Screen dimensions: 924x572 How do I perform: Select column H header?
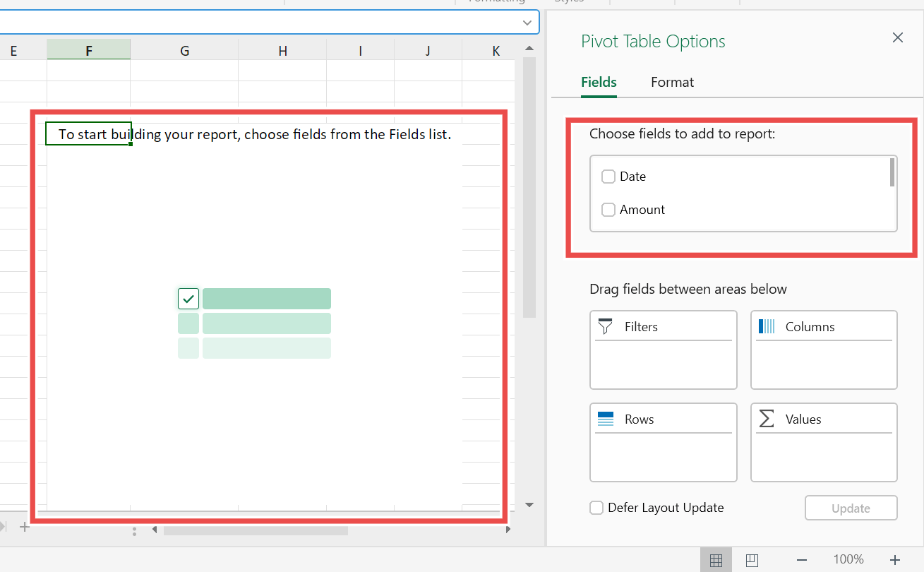(282, 50)
